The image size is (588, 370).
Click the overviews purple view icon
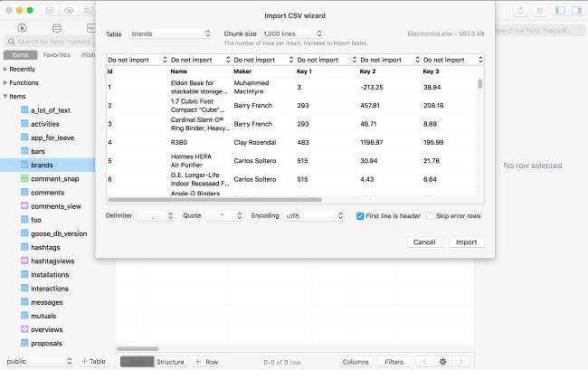24,329
